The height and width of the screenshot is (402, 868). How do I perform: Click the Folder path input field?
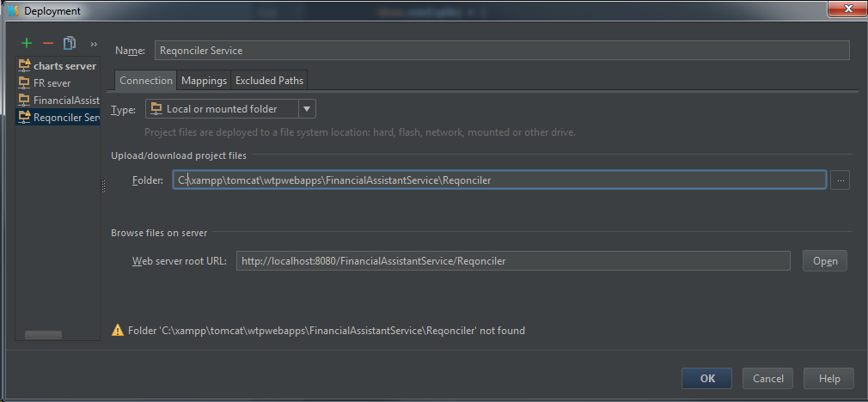[x=498, y=180]
